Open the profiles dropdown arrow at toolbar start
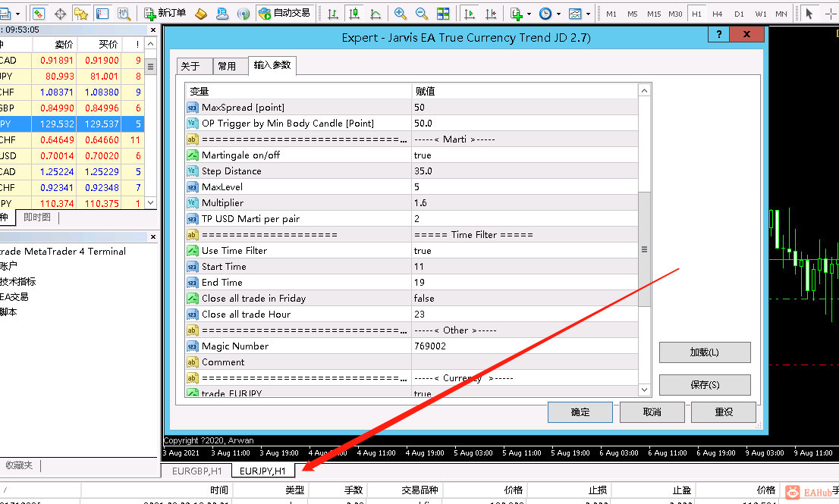This screenshot has height=504, width=839. click(17, 14)
